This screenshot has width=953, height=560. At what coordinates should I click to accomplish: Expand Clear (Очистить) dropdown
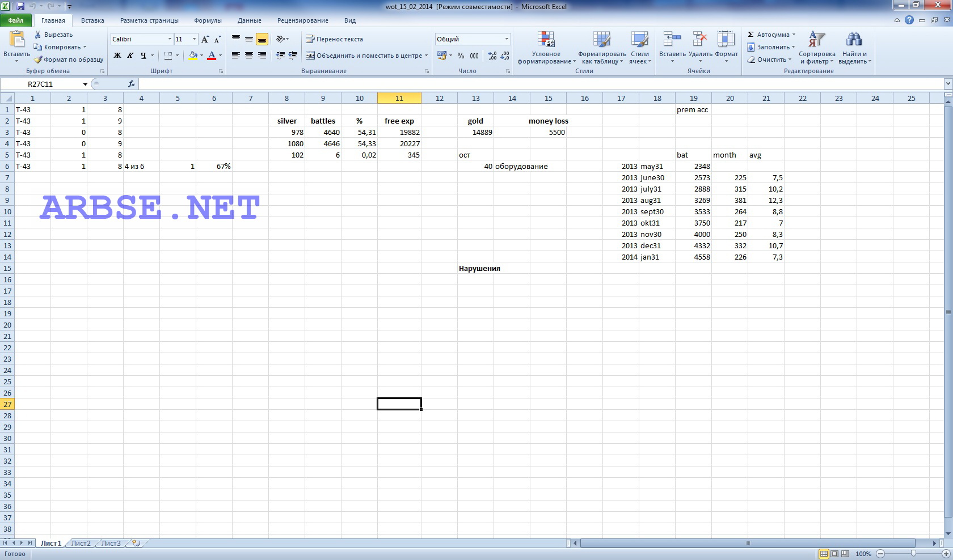click(x=790, y=60)
